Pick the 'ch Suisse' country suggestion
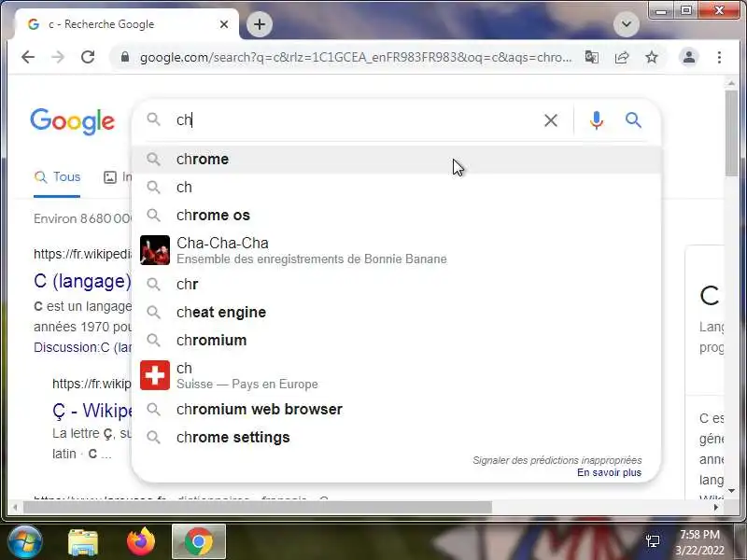The image size is (747, 560). click(x=396, y=375)
